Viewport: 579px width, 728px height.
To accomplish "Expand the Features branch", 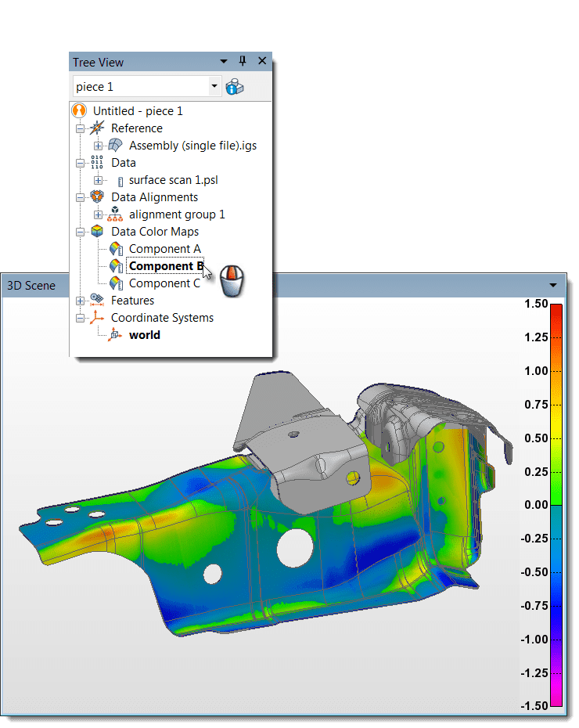I will 80,301.
